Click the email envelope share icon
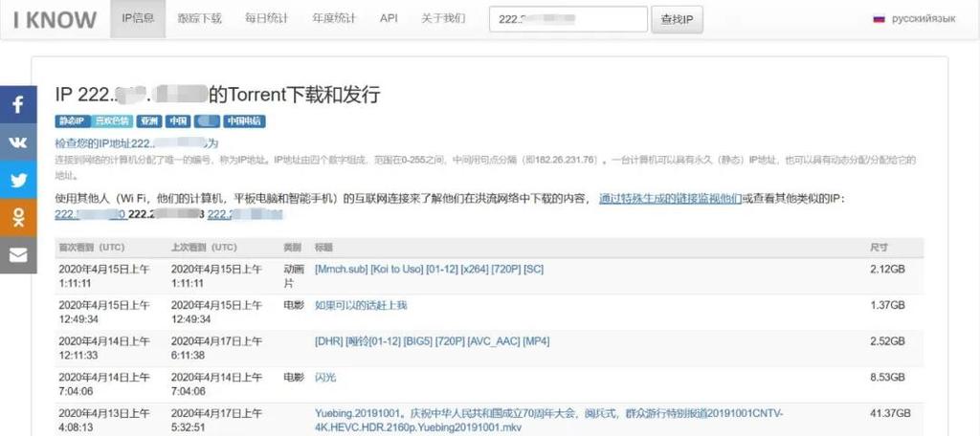 tap(18, 254)
